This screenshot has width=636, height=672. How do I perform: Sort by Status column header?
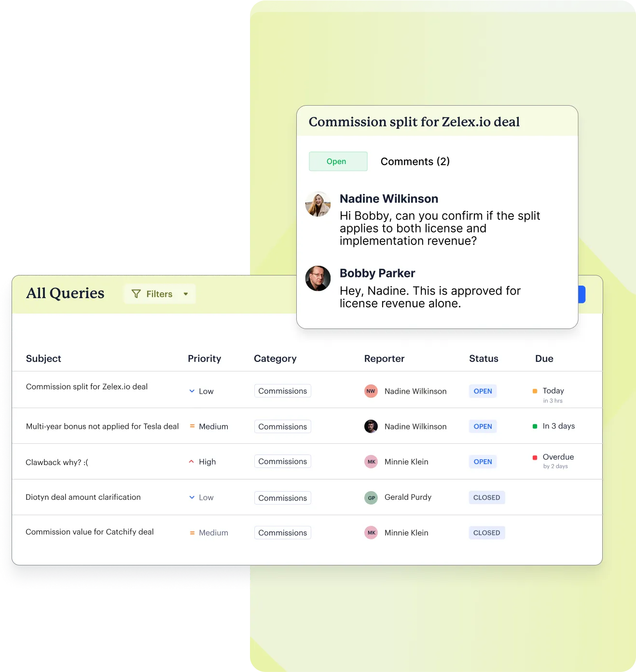point(484,358)
